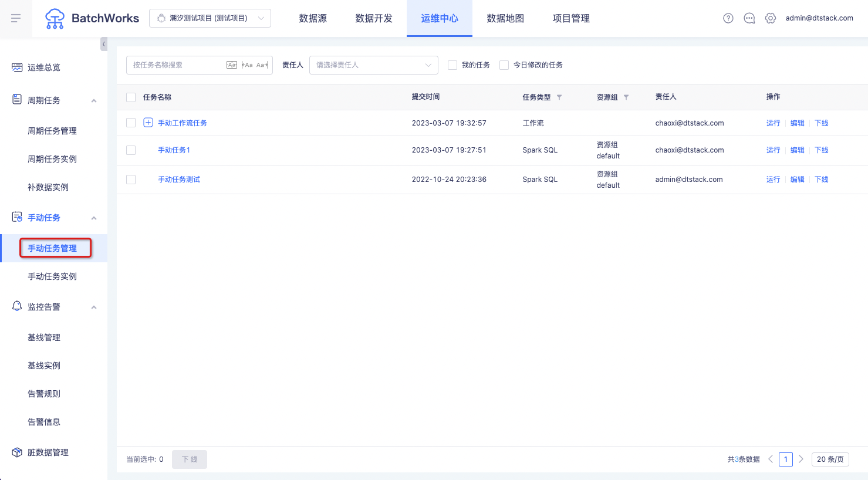Collapse the 周期任务 menu chevron
The height and width of the screenshot is (480, 868).
coord(94,101)
